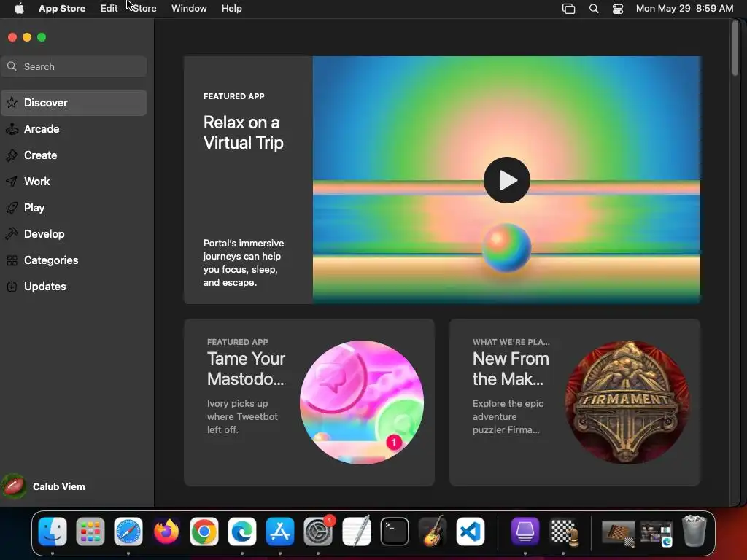
Task: Click the account avatar picture
Action: click(x=14, y=486)
